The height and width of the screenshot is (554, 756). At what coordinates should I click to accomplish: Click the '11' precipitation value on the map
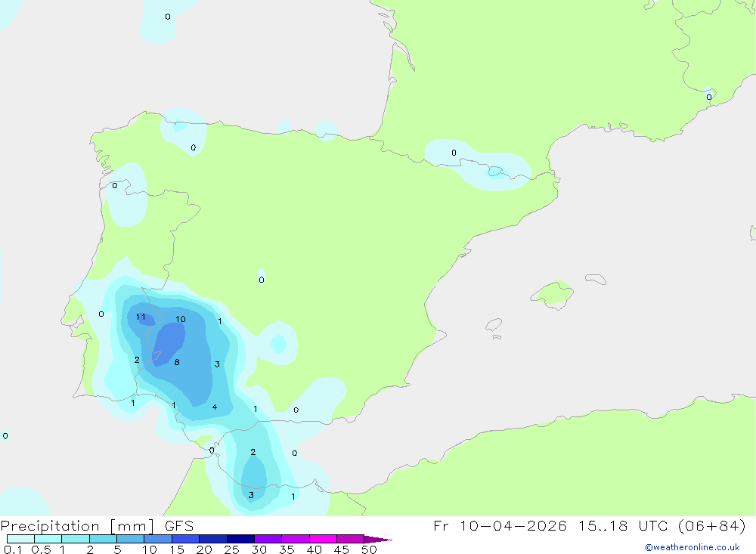(x=141, y=317)
